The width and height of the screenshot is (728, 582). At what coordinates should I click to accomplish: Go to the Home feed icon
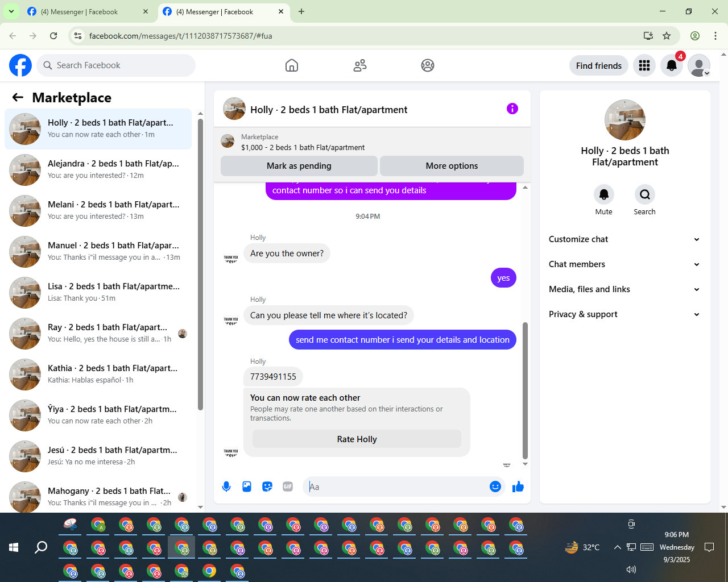(292, 65)
